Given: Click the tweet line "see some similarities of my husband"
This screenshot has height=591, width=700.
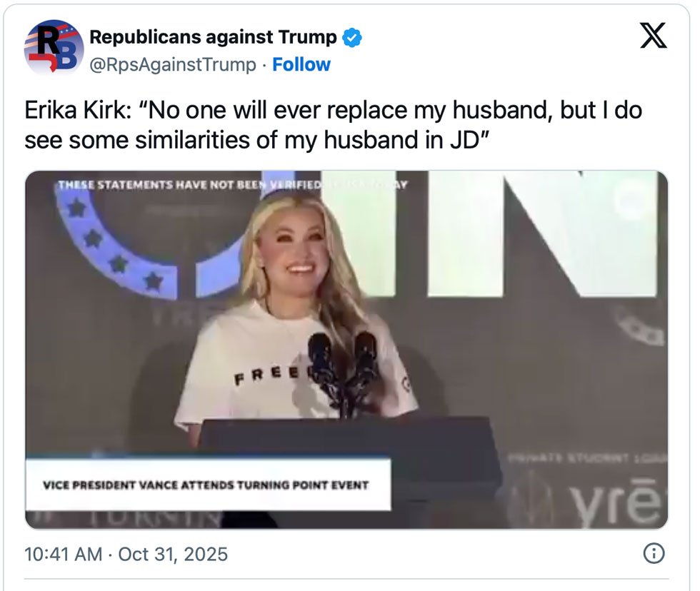Looking at the screenshot, I should coord(256,141).
